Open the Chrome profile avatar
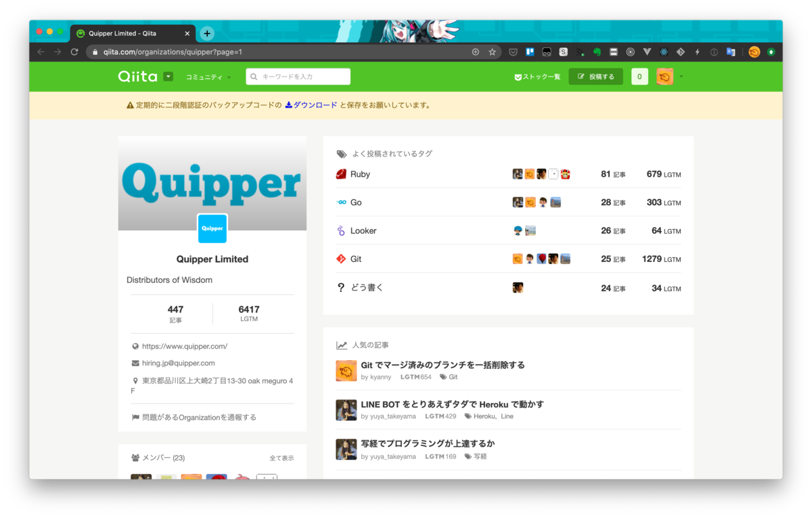The image size is (812, 518). point(754,51)
